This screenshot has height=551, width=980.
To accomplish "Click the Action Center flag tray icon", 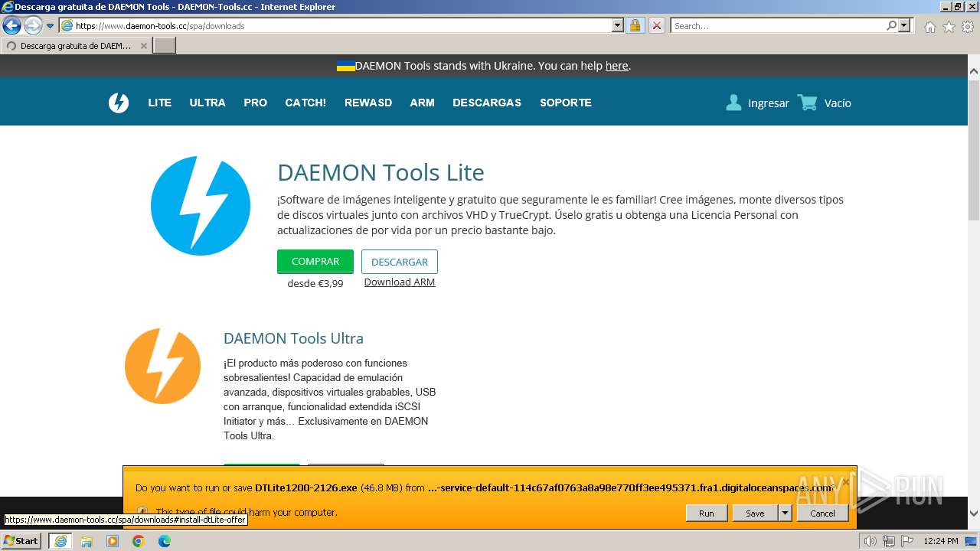I will (906, 541).
